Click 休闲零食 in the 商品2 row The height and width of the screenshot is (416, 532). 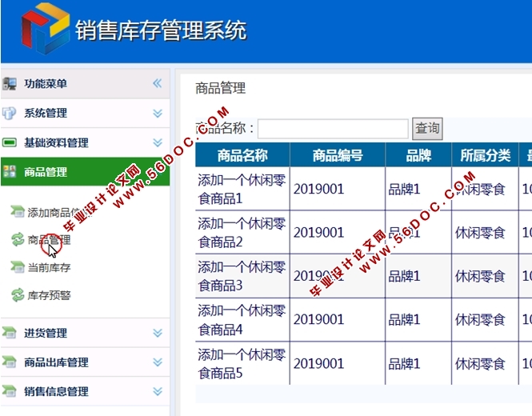click(x=480, y=233)
